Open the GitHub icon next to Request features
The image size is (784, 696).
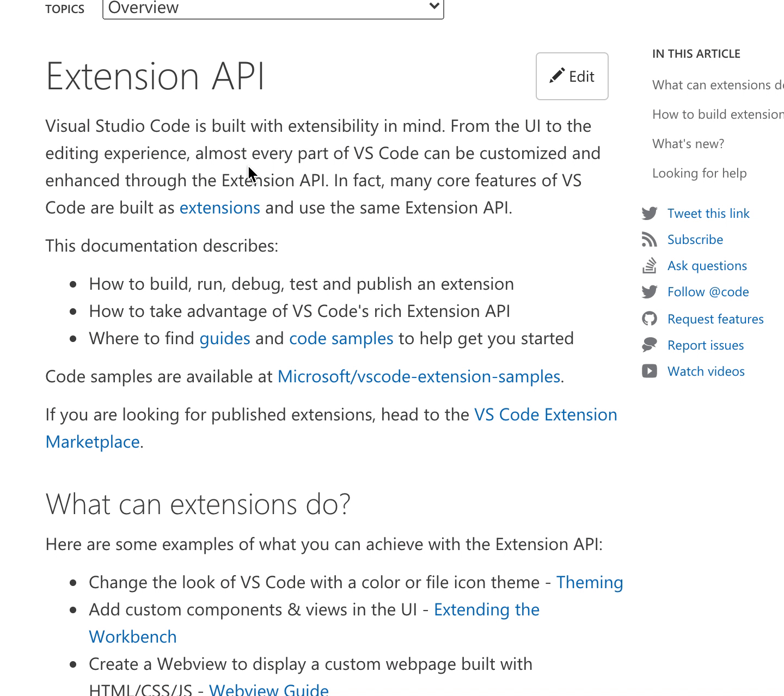pos(650,319)
